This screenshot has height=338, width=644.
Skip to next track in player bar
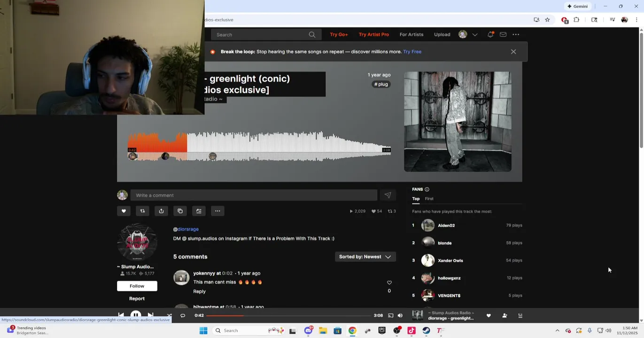pos(150,315)
